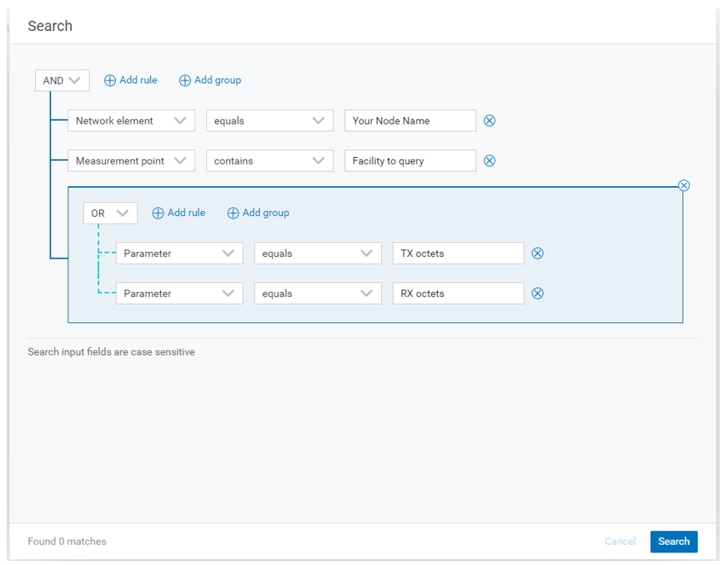The height and width of the screenshot is (565, 728).
Task: Open the Parameter dropdown for RX octets rule
Action: point(178,293)
